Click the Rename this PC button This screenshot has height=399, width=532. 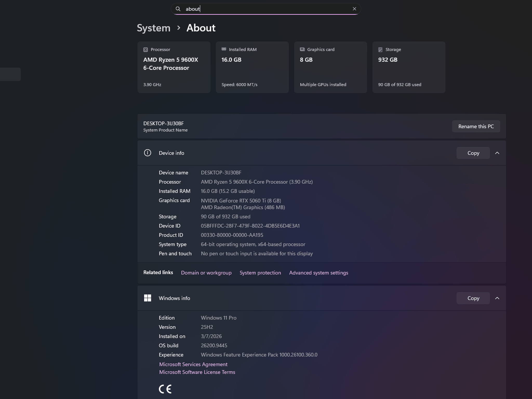point(476,126)
